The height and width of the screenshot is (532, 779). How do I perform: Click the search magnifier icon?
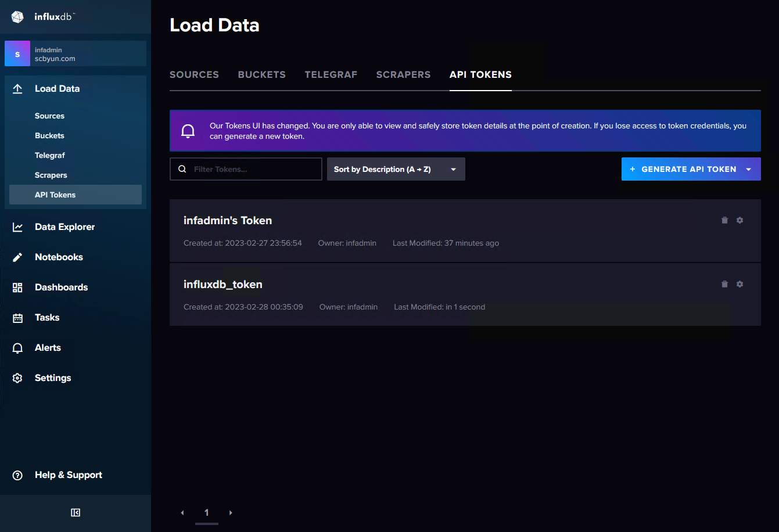[x=182, y=169]
